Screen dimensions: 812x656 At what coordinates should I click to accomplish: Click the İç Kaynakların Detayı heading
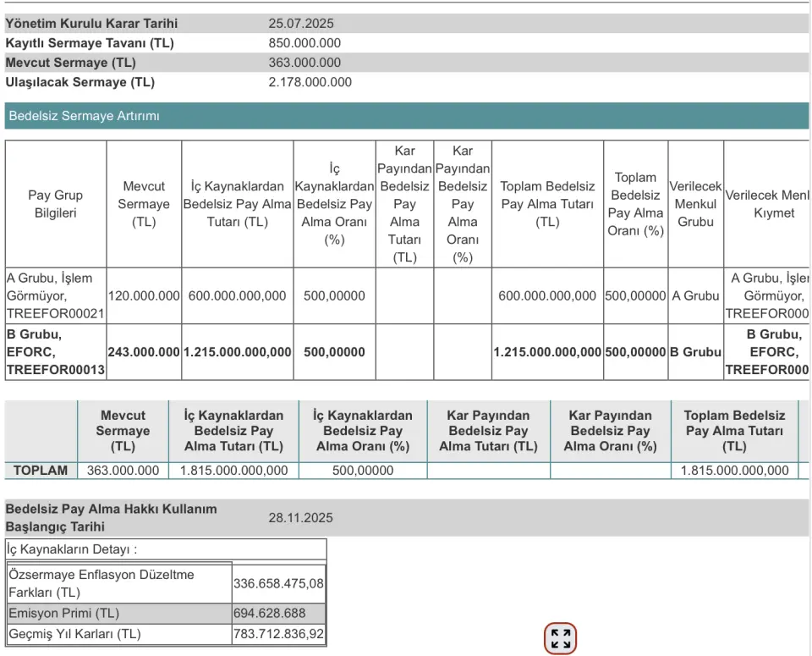click(x=72, y=549)
